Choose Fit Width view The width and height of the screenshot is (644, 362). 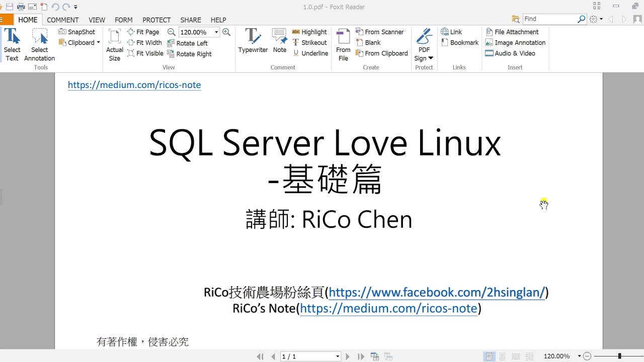144,43
